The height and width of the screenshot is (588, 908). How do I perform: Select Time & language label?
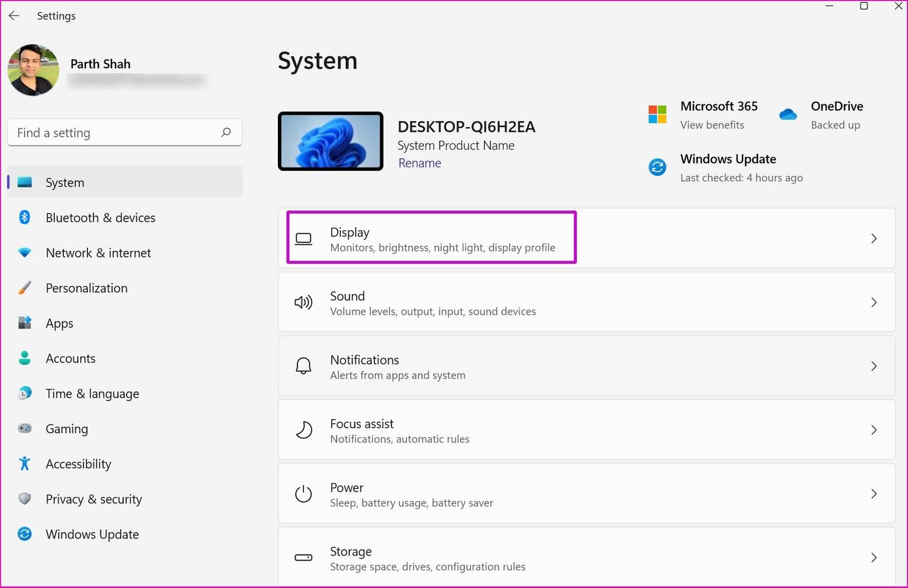92,394
